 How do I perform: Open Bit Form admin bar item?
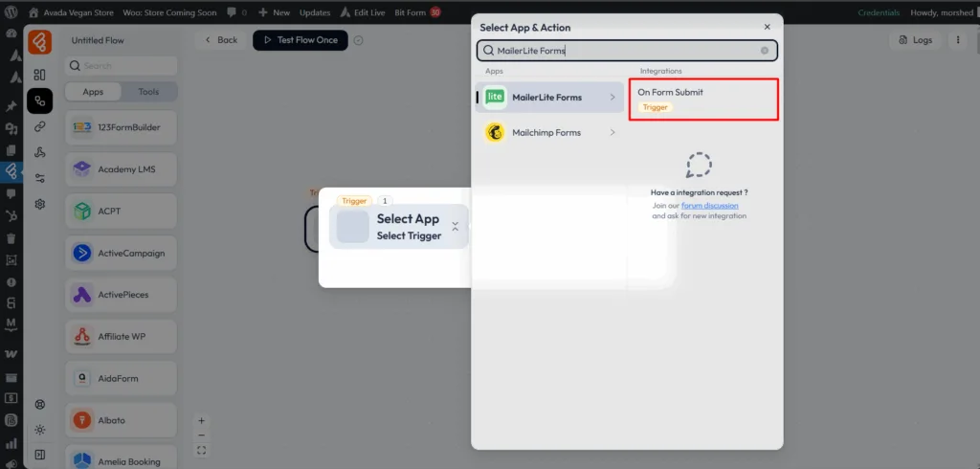point(417,11)
